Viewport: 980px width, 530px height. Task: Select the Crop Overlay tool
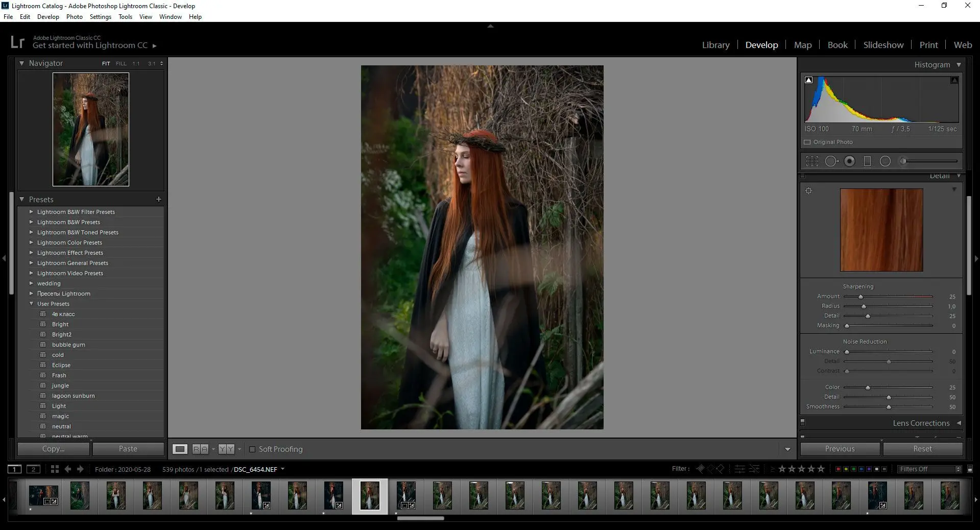click(812, 161)
